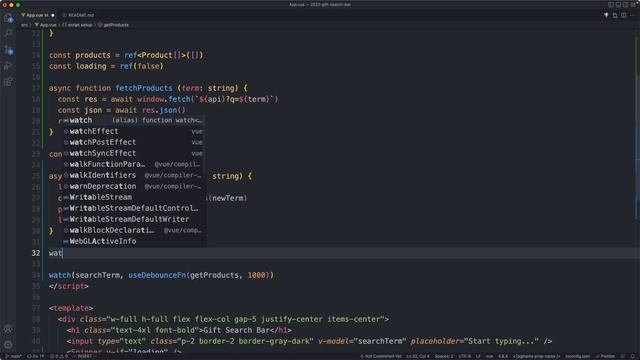Click the unsaved dot on App.vue tab
640x360 pixels.
(x=53, y=15)
